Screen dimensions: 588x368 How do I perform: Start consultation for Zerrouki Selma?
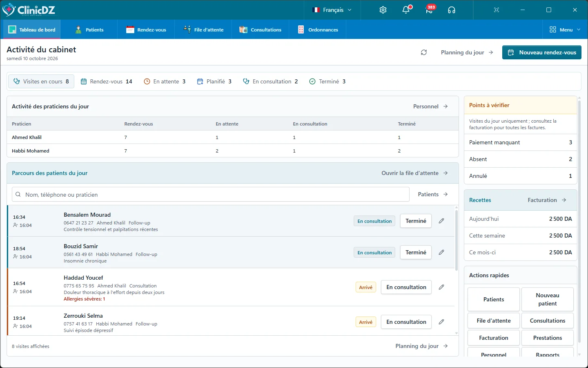(406, 322)
